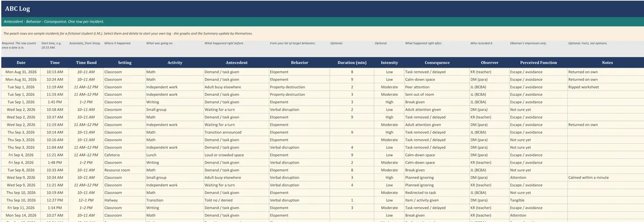
Task: Select the 'Peer attention' consequence cell
Action: (x=437, y=87)
